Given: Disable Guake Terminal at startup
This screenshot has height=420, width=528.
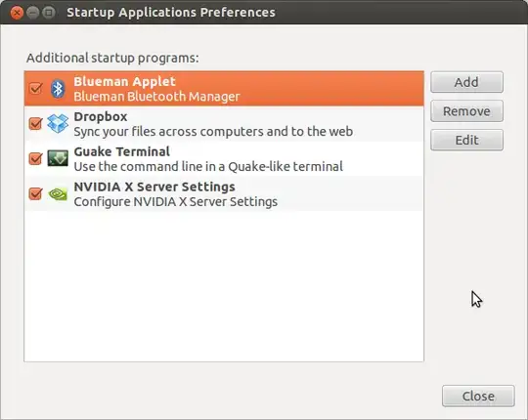Looking at the screenshot, I should point(35,158).
